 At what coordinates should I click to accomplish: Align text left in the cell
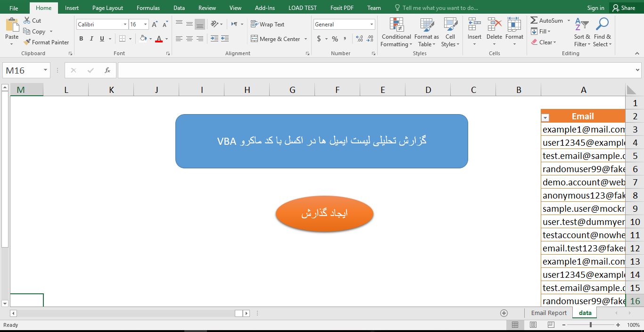179,39
